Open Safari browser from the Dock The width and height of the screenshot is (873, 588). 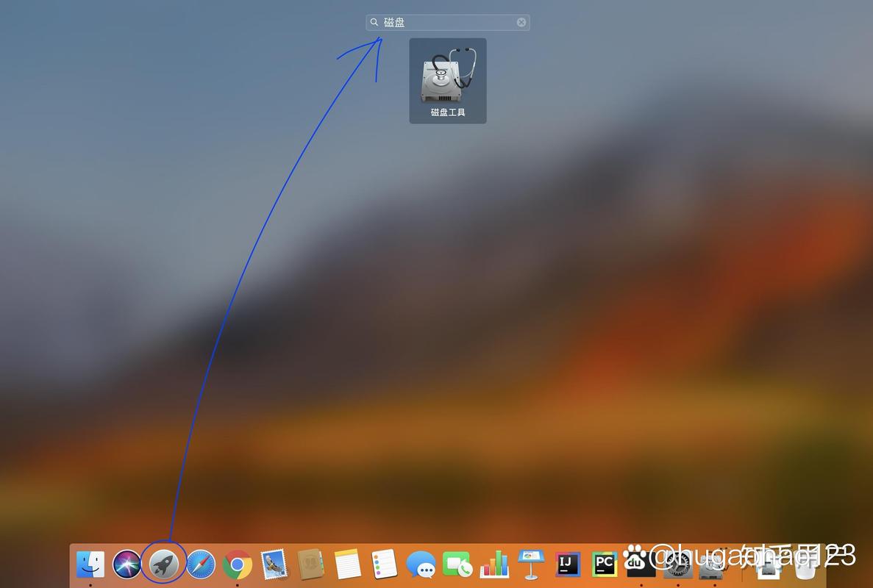[x=200, y=564]
